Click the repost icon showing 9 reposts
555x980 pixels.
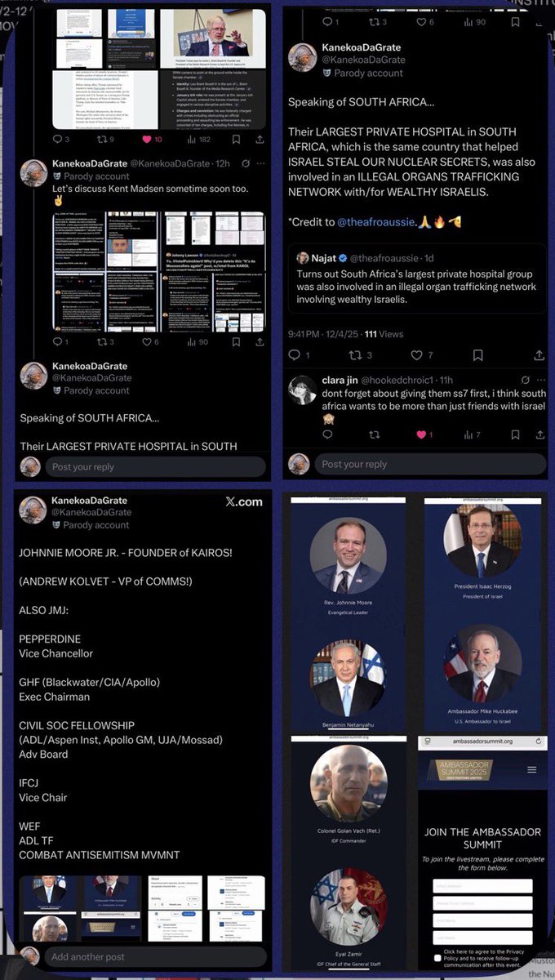(x=102, y=139)
